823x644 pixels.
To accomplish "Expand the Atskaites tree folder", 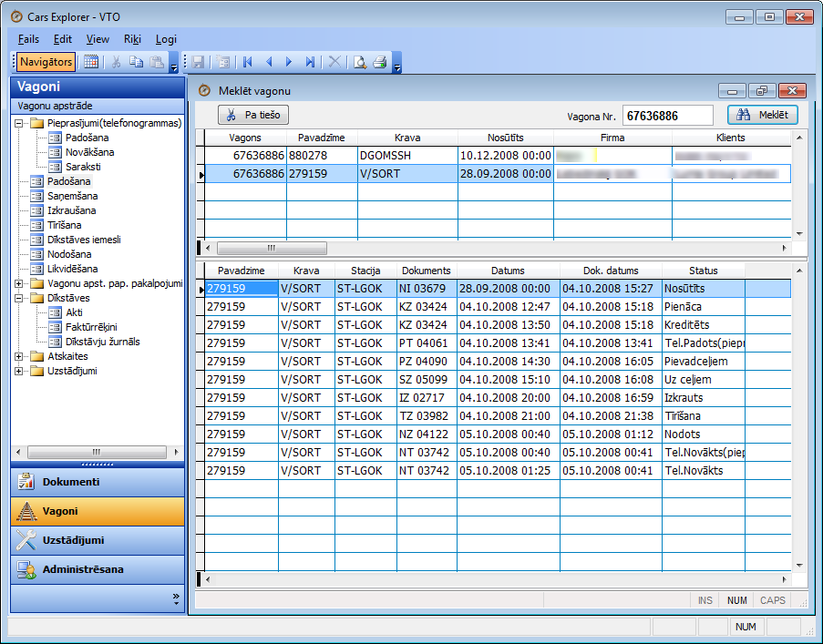I will 19,356.
